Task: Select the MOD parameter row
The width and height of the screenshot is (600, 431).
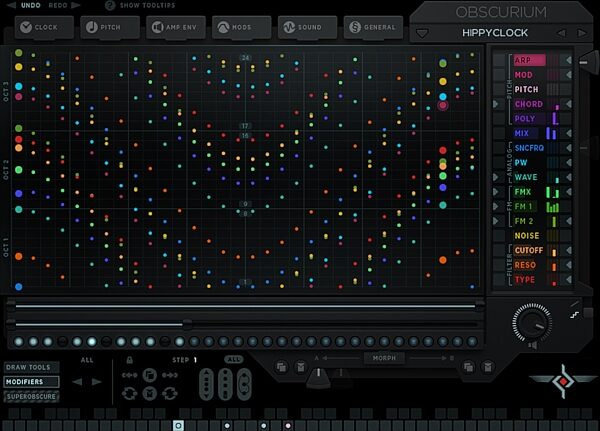Action: click(x=529, y=75)
